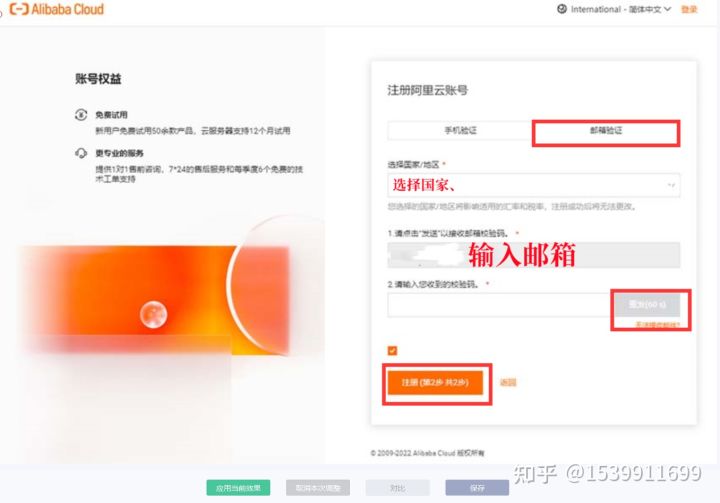Toggle the orange agreement checkbox
This screenshot has width=720, height=503.
click(392, 350)
